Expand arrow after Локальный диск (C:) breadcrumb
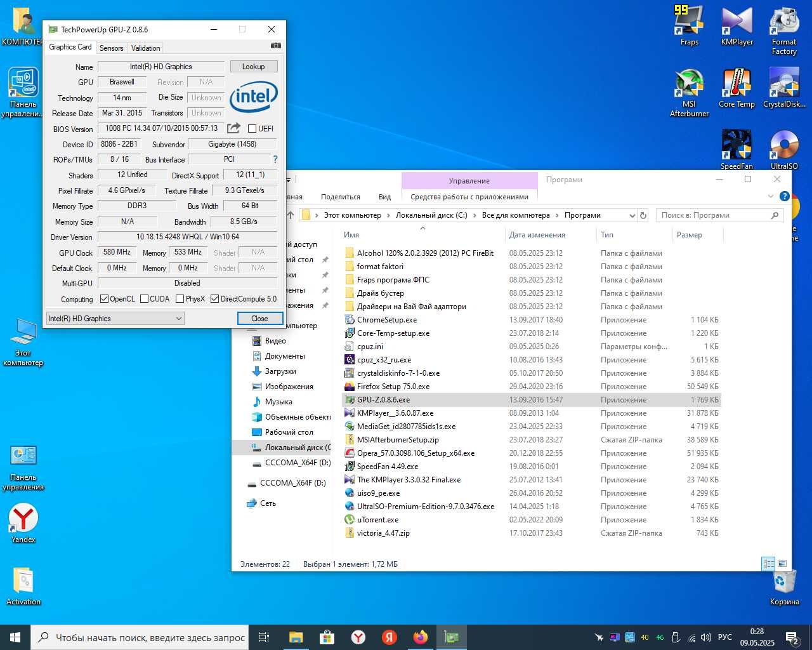The width and height of the screenshot is (812, 650). tap(475, 215)
